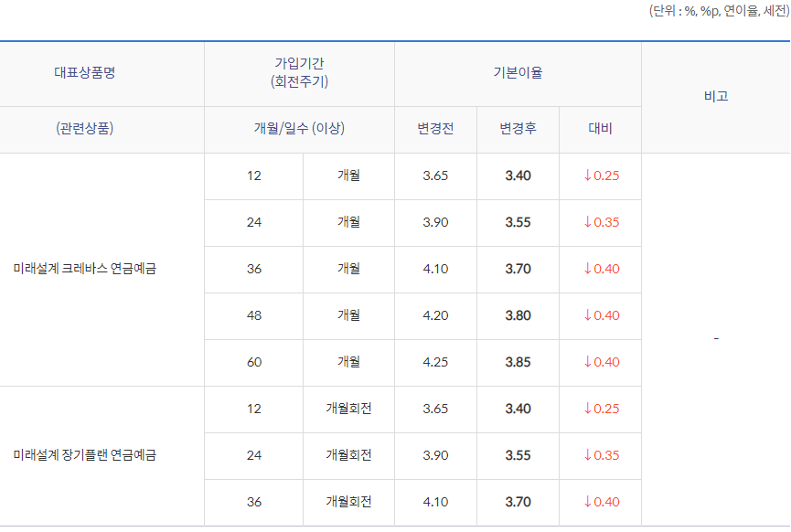Click the red ↓0.40 for 60 개월
This screenshot has height=532, width=791.
pos(600,362)
